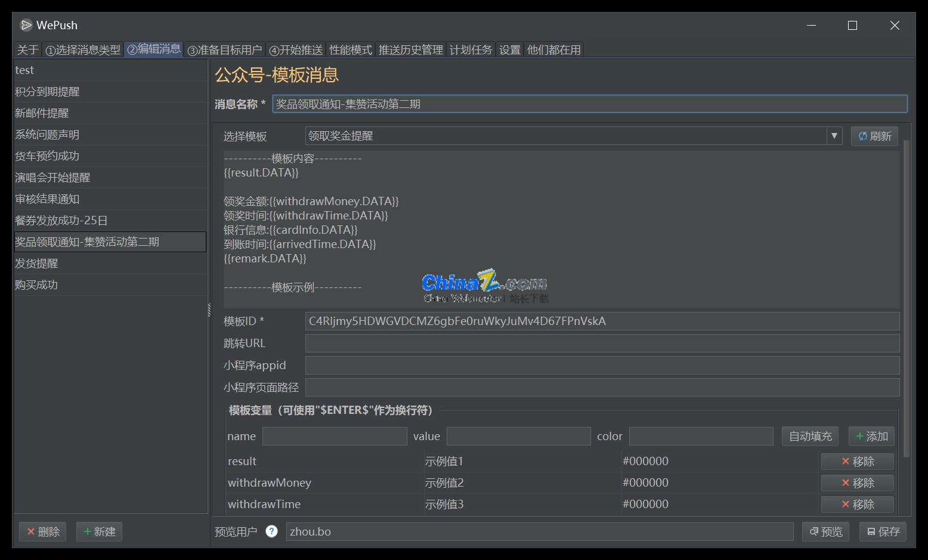Select 购买成功 message

110,284
